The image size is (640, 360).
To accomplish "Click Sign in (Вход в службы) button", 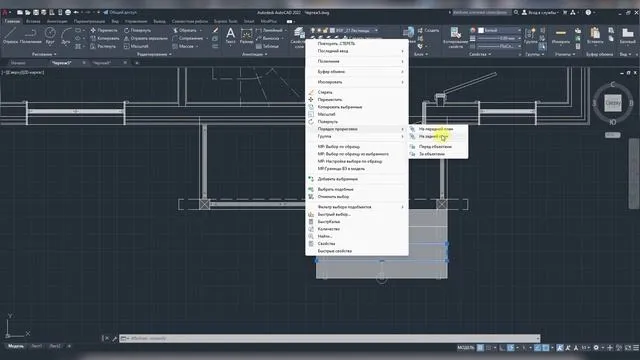I will click(x=540, y=12).
